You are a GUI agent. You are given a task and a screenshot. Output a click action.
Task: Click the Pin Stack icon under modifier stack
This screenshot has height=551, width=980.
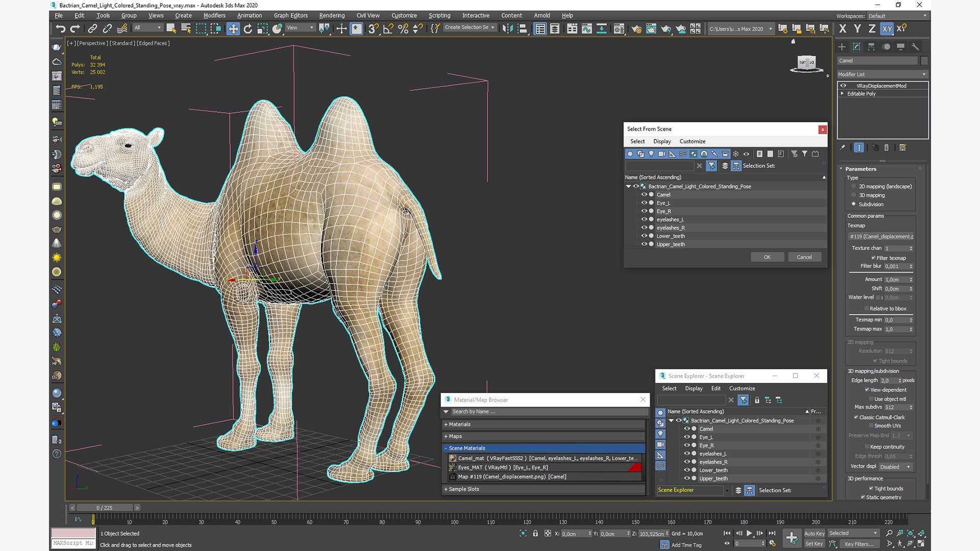(x=843, y=147)
